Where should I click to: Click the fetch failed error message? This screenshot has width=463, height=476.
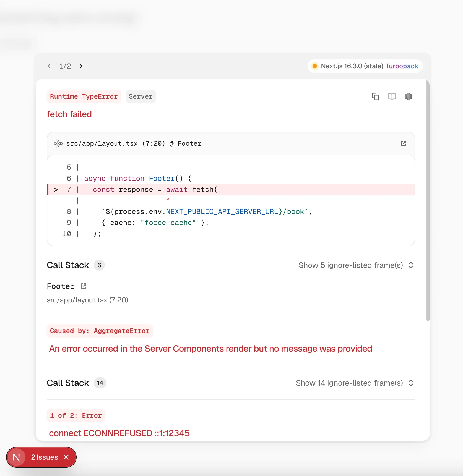point(69,114)
